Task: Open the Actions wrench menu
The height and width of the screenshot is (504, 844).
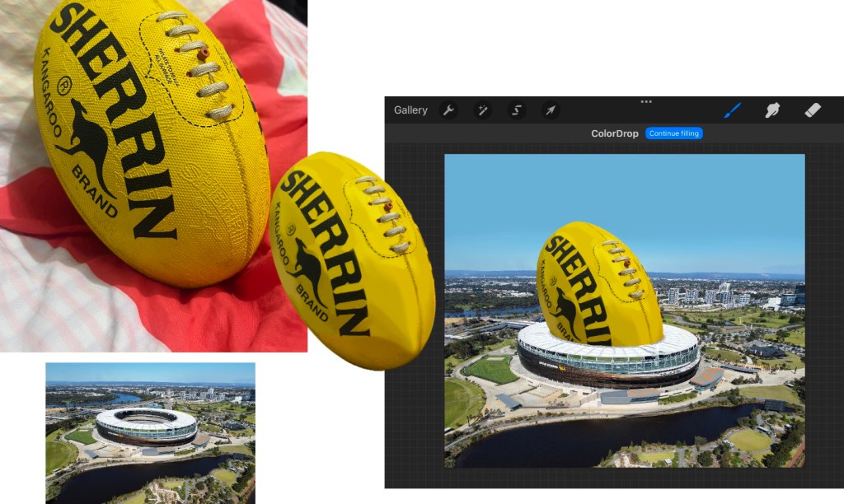Action: [448, 110]
